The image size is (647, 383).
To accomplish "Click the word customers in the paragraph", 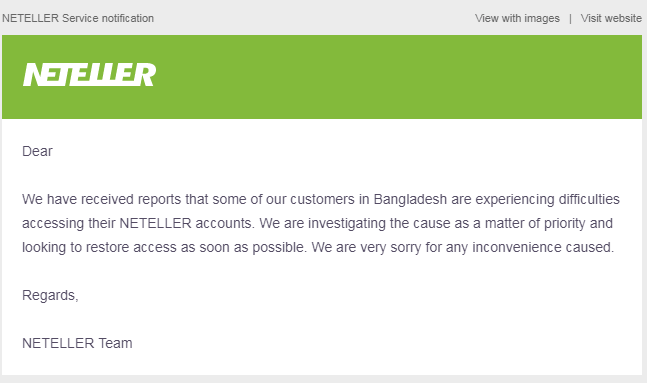I will click(322, 199).
